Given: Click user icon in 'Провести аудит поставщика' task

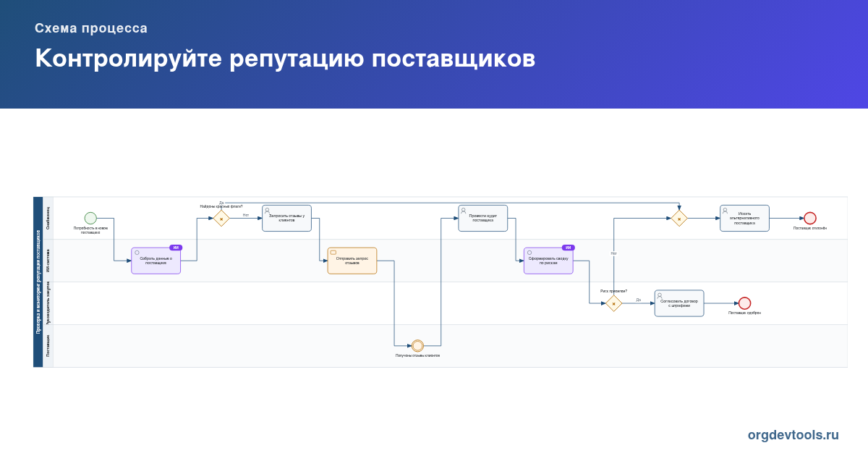Looking at the screenshot, I should point(463,211).
